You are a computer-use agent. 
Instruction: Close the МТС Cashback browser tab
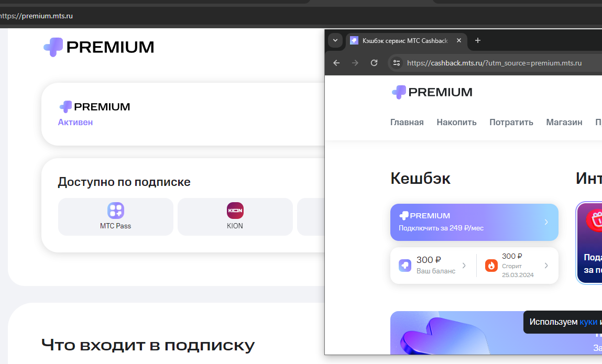click(x=459, y=40)
